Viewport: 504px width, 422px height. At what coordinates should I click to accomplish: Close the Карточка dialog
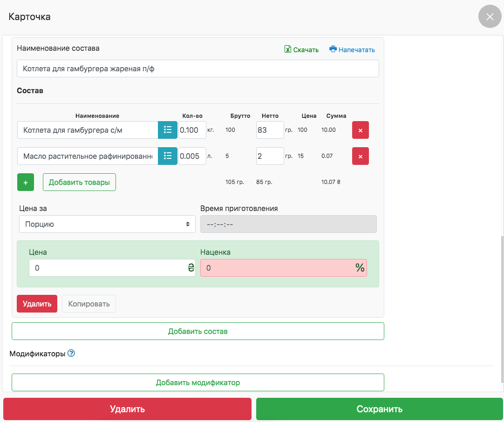coord(490,17)
